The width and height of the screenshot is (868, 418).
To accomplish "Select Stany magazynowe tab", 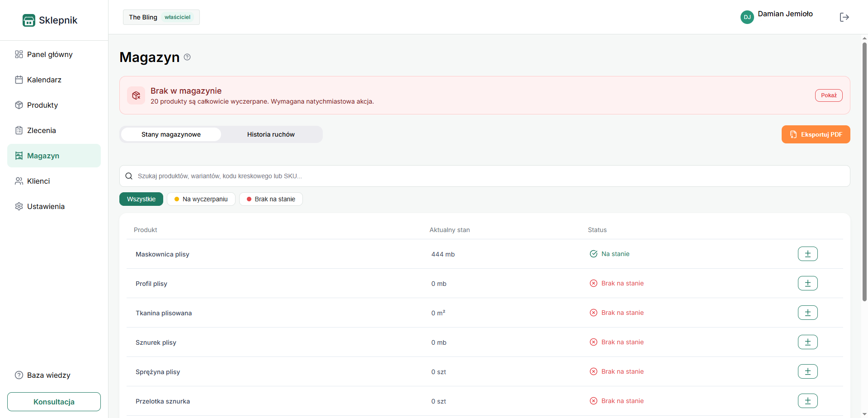I will coord(171,134).
